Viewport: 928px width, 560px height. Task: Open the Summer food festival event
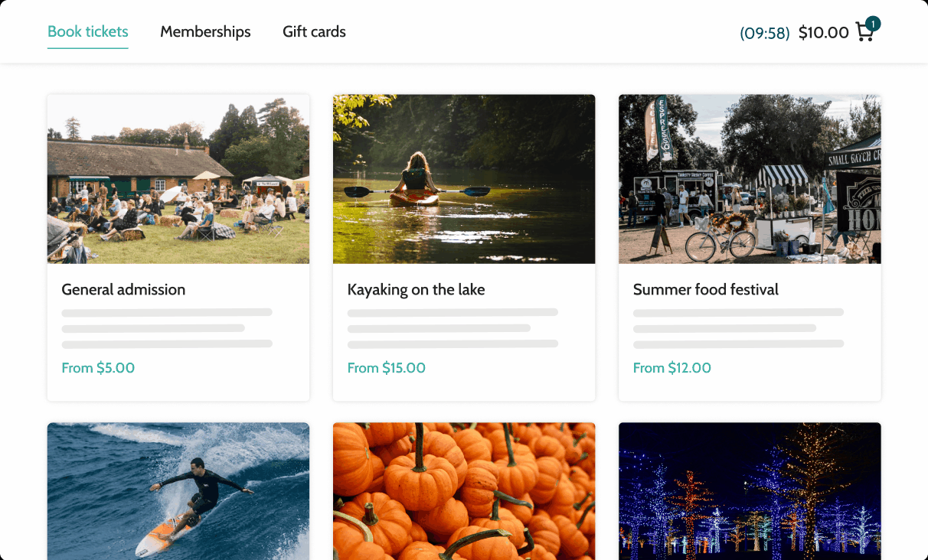coord(705,289)
